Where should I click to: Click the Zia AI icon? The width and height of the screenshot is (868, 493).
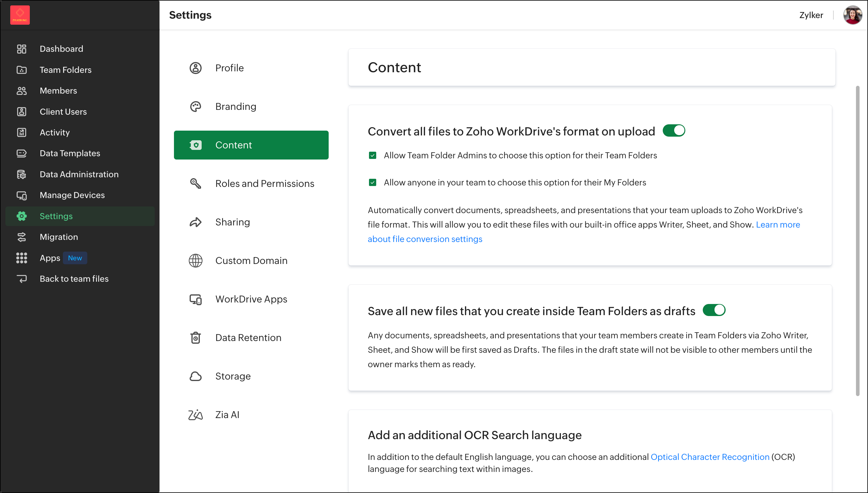[x=196, y=415]
